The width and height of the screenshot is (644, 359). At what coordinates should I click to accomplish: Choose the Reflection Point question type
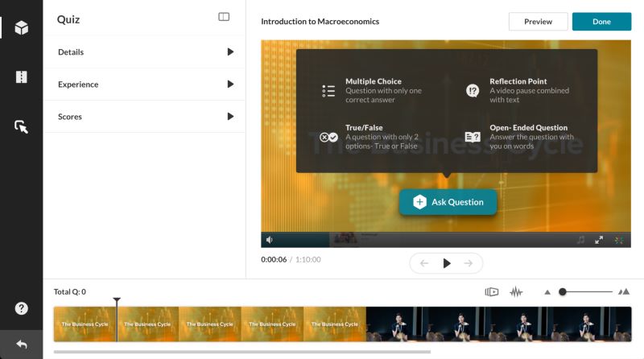coord(518,90)
